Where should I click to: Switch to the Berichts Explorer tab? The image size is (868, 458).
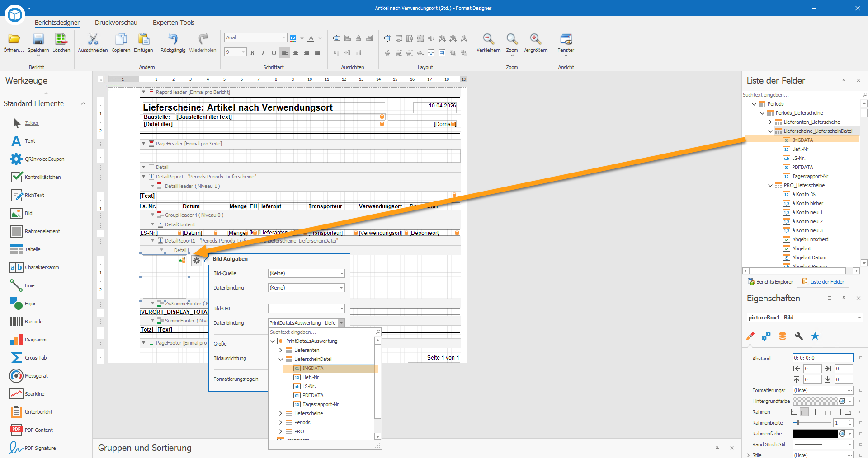[770, 282]
